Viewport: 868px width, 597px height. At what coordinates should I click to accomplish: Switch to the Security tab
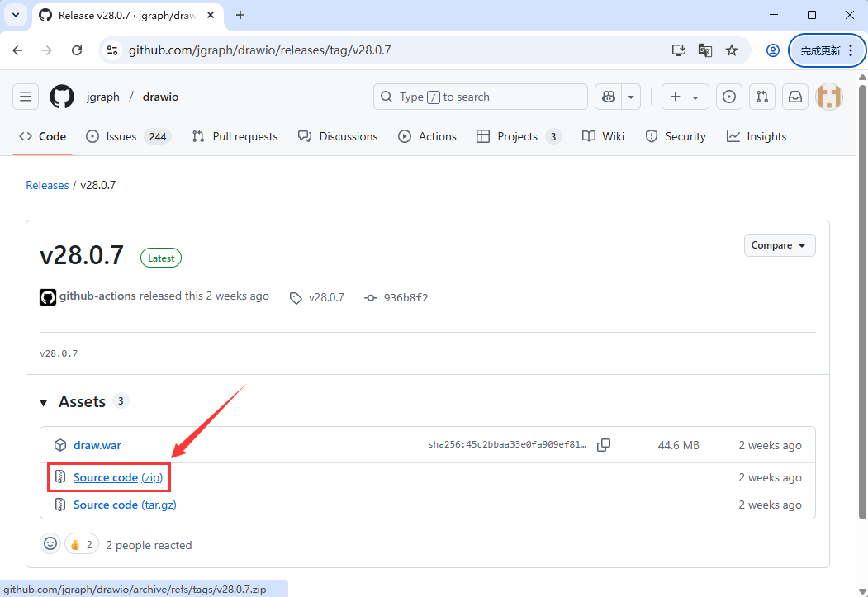(676, 137)
